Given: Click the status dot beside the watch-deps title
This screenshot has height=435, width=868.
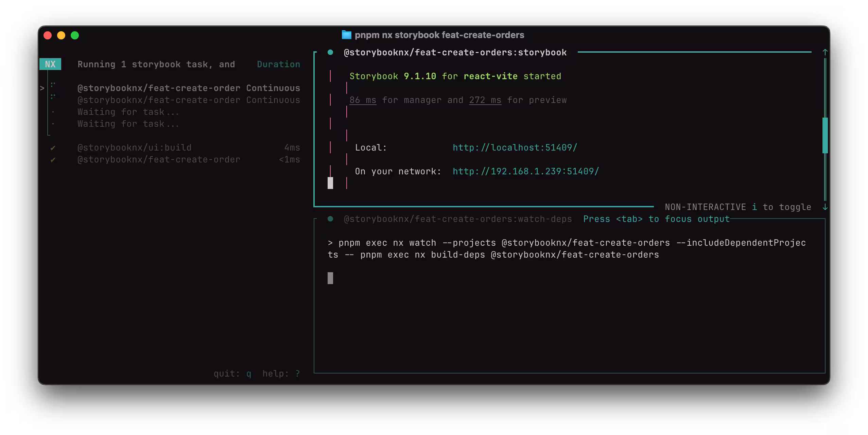Looking at the screenshot, I should (330, 219).
